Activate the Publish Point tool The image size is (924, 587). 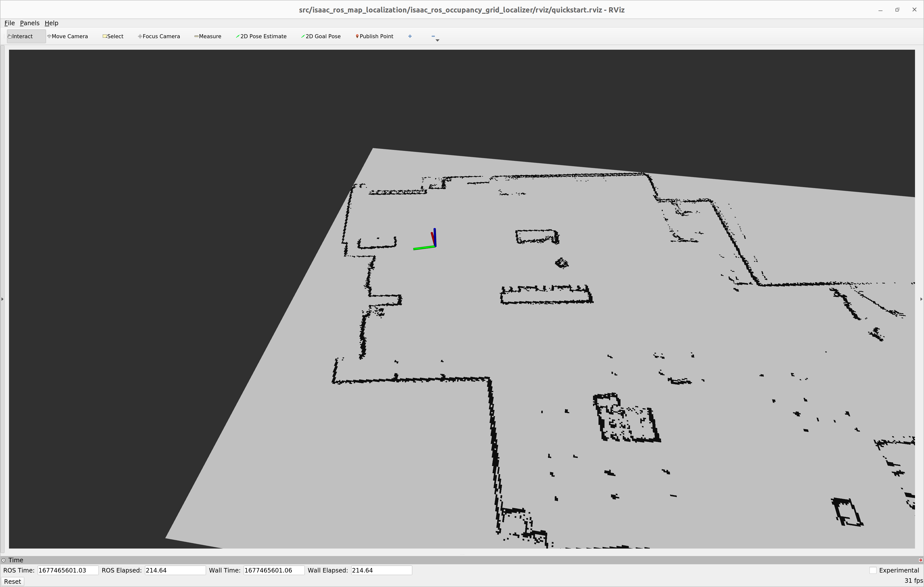[x=374, y=36]
